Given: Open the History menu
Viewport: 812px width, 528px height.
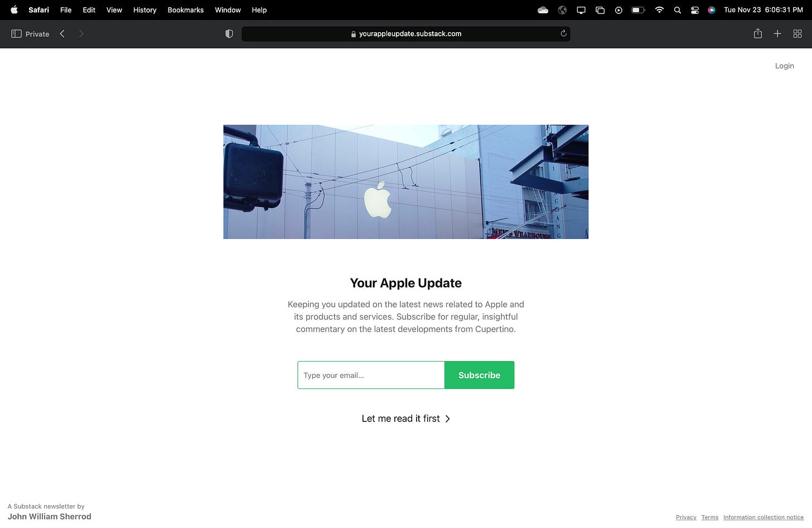Looking at the screenshot, I should [144, 10].
